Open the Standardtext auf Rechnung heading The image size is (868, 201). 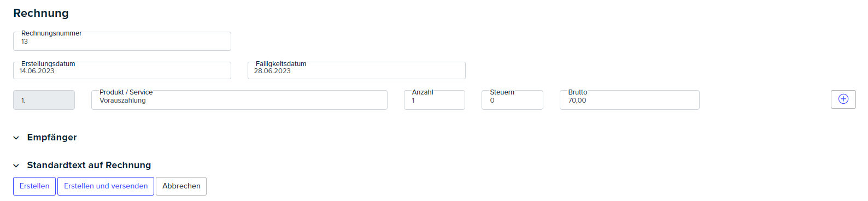[x=89, y=165]
